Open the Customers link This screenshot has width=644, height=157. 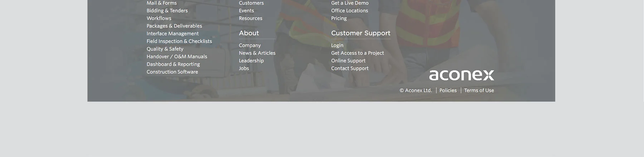click(x=251, y=3)
